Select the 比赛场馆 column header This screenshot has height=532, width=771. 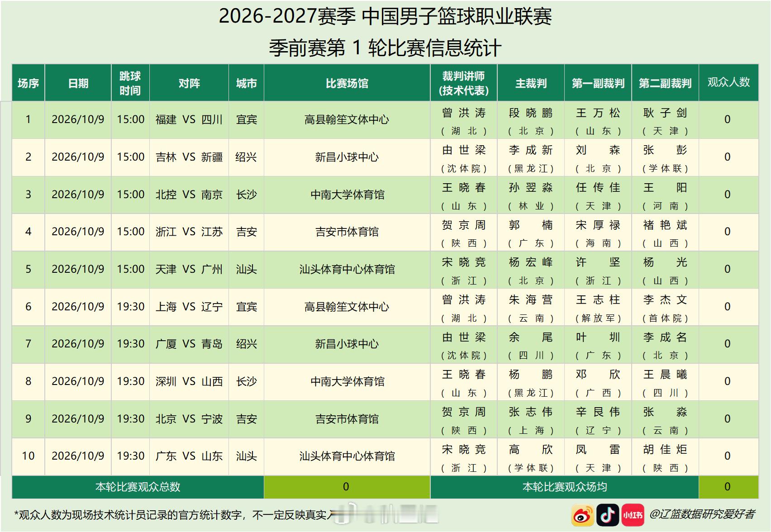point(347,83)
